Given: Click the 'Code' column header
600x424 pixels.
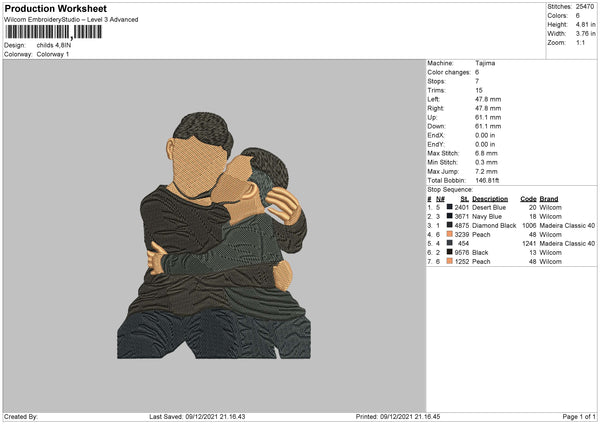Looking at the screenshot, I should point(528,199).
